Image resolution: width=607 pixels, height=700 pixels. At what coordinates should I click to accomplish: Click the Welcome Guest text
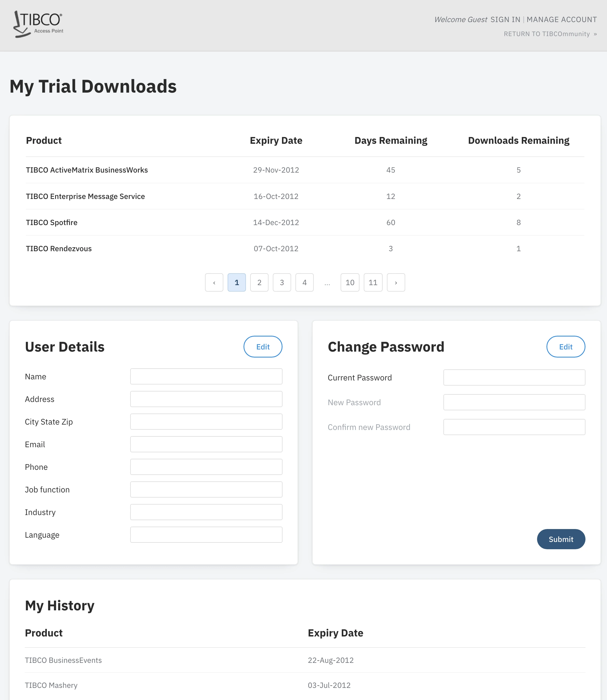tap(461, 20)
